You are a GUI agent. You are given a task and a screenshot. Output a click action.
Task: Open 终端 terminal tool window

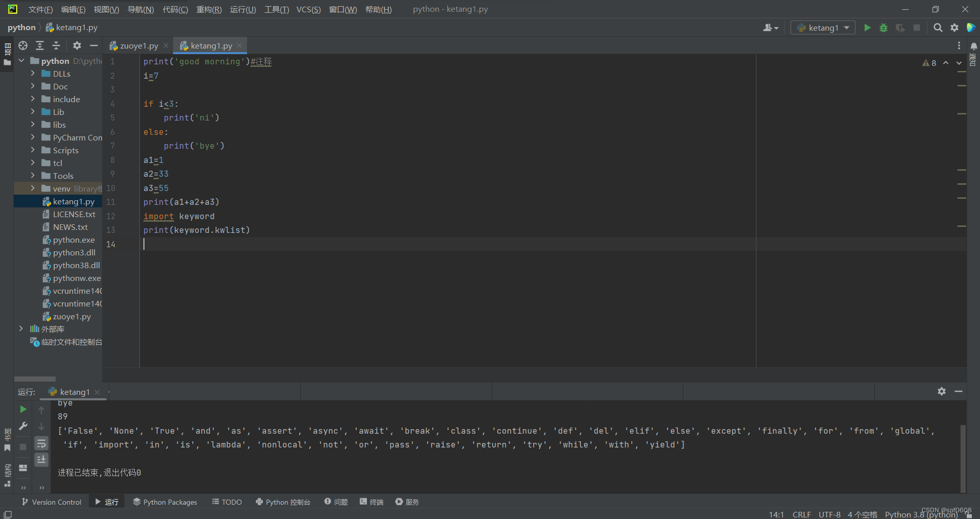pos(371,502)
